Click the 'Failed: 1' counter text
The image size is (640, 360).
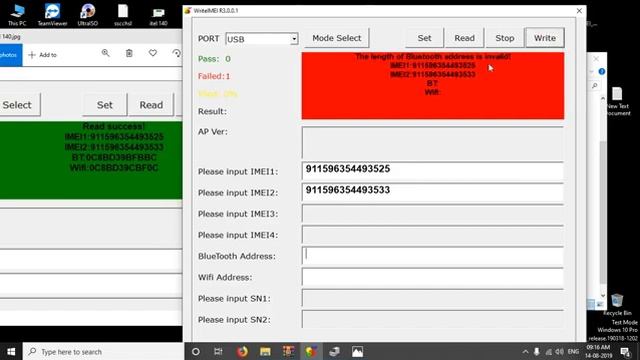(x=214, y=76)
